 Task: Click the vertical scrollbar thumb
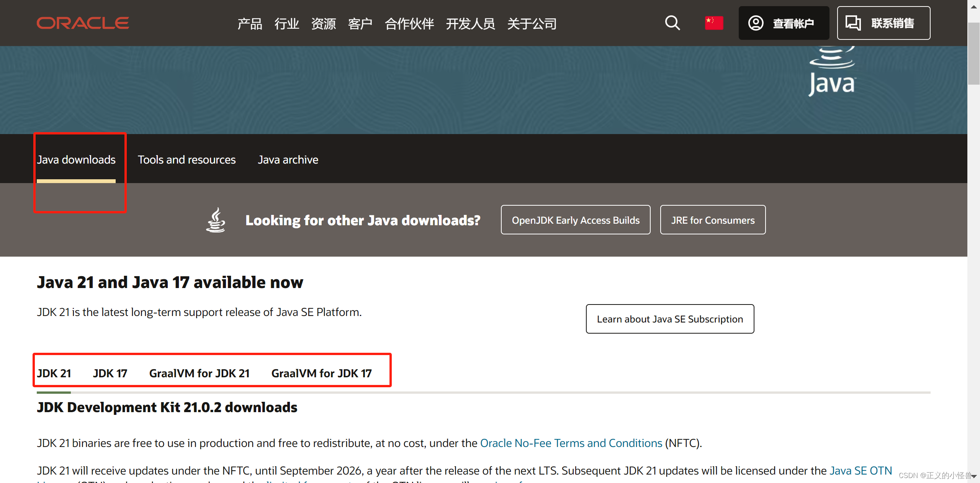pos(973,54)
